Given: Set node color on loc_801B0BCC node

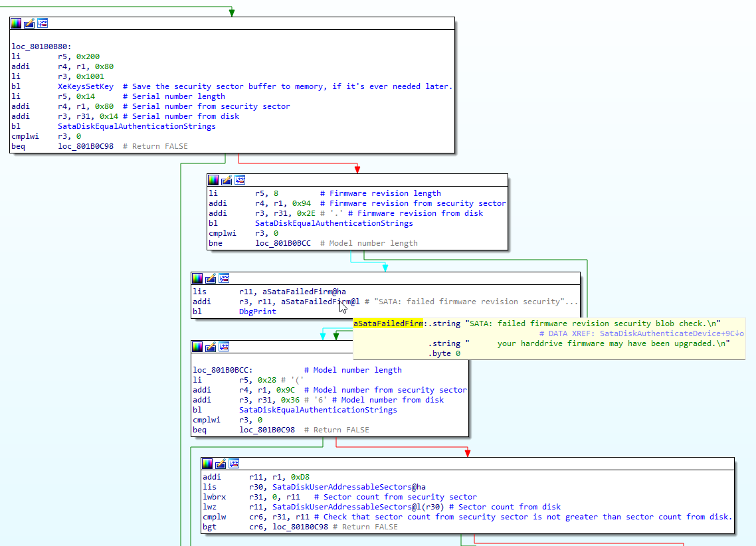Looking at the screenshot, I should [197, 347].
